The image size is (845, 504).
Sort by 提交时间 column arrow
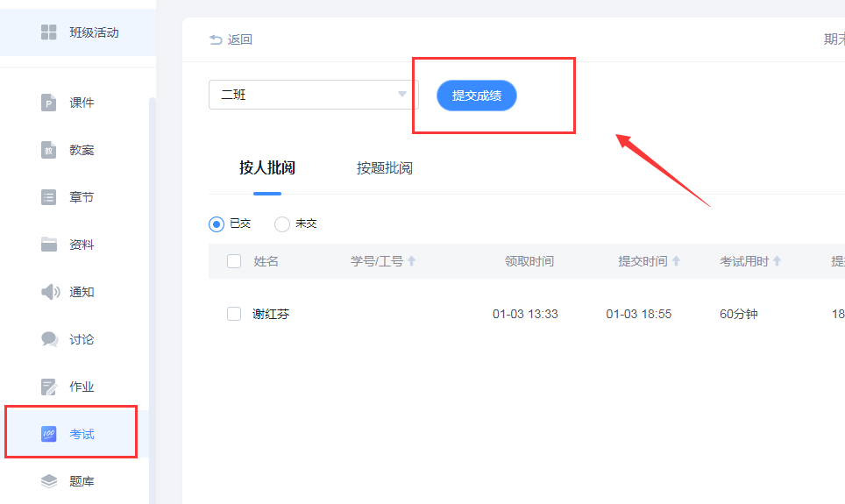pos(676,261)
